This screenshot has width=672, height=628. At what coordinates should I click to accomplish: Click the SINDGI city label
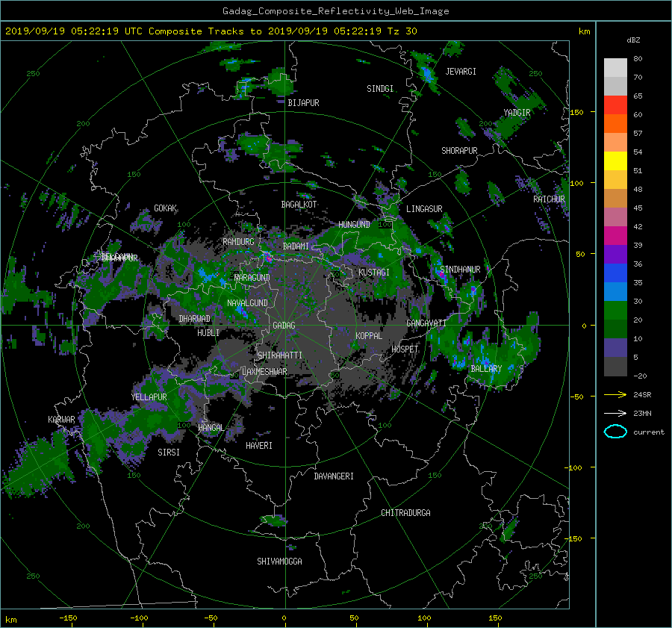tap(380, 89)
